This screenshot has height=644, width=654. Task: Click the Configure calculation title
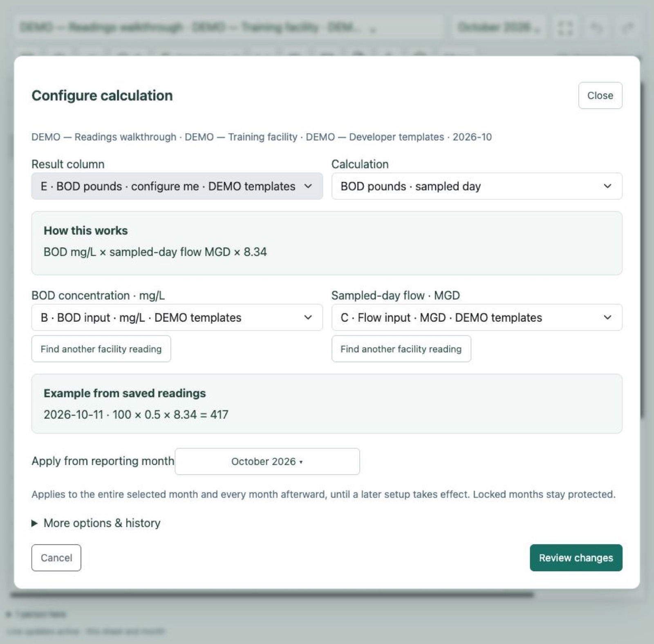102,96
